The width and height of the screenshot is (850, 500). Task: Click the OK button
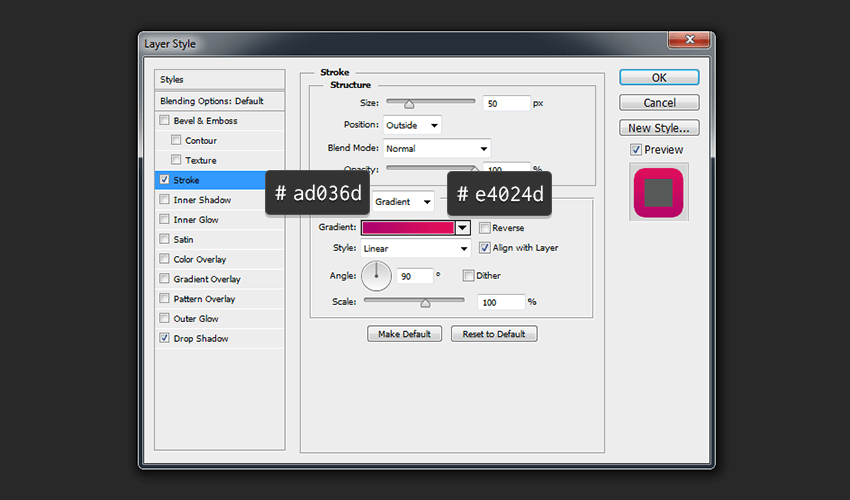(659, 77)
